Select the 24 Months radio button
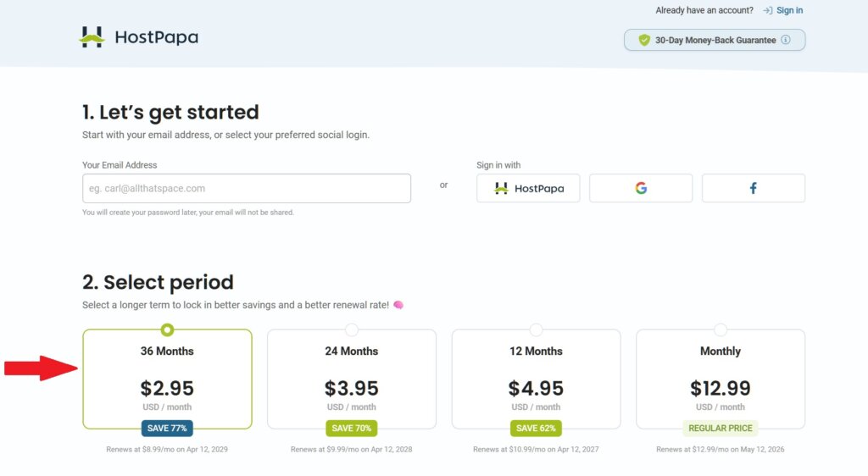The width and height of the screenshot is (868, 476). [352, 329]
